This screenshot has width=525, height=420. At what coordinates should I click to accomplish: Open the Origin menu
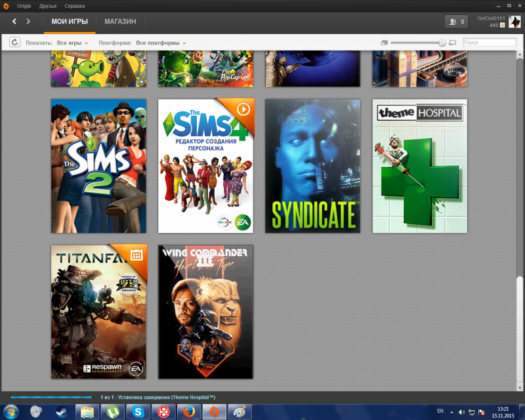24,5
